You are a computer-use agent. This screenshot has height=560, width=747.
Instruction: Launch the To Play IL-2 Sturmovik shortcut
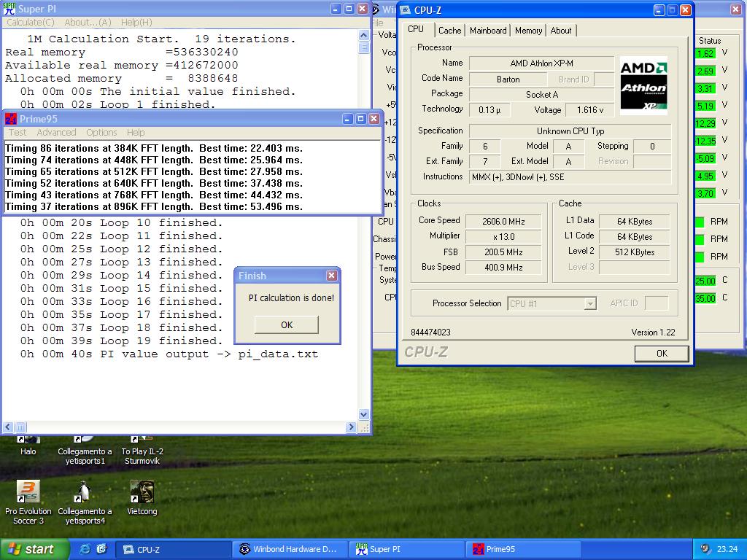click(x=142, y=451)
